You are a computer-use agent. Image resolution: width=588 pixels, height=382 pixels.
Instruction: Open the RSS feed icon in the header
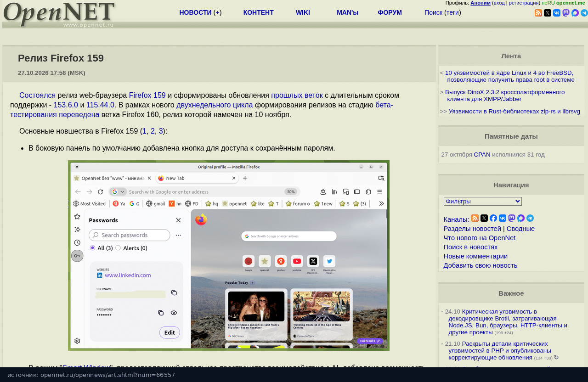(x=538, y=13)
